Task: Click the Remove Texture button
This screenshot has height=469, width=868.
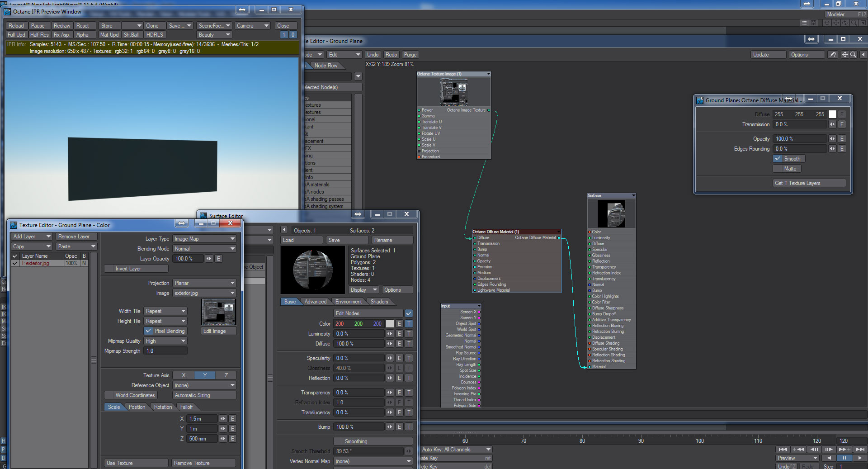Action: click(203, 463)
